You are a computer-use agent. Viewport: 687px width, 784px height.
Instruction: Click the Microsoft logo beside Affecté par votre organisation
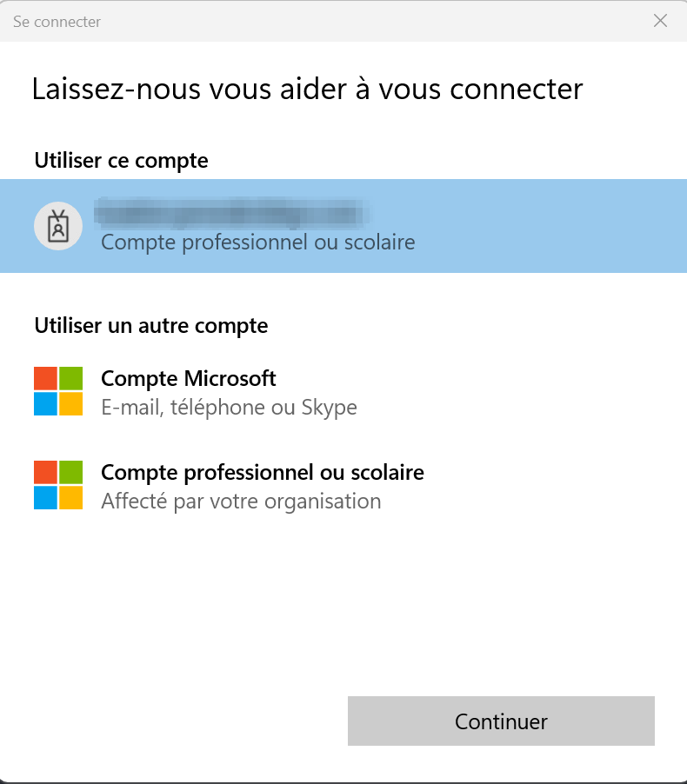pyautogui.click(x=58, y=485)
